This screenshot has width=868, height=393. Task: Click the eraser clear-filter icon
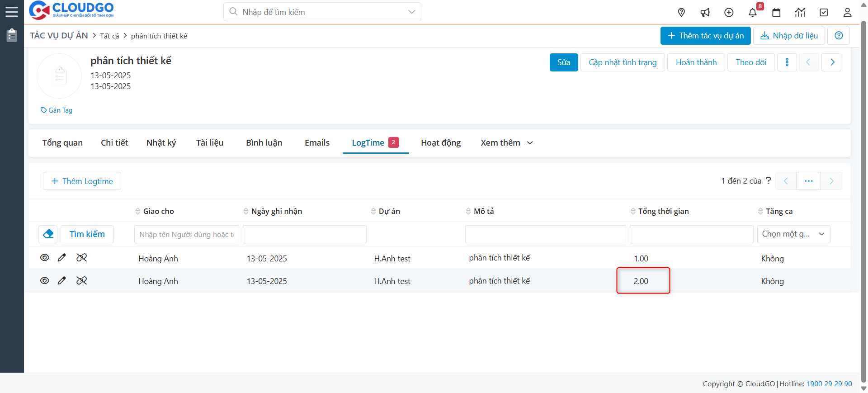[x=48, y=234]
